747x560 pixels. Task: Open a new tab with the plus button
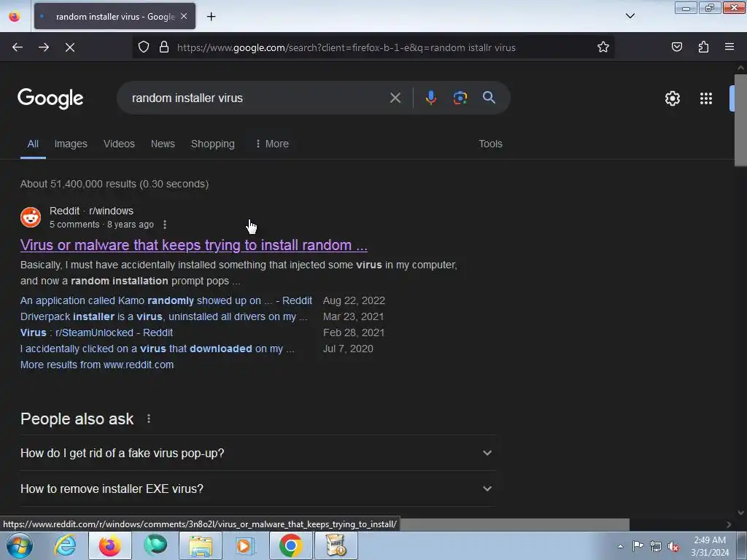[211, 17]
